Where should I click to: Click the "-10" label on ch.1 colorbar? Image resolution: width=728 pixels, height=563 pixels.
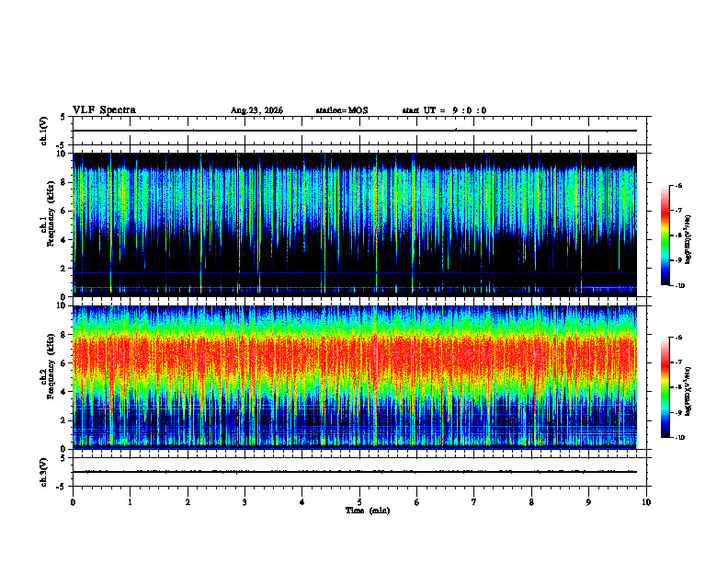click(x=680, y=286)
